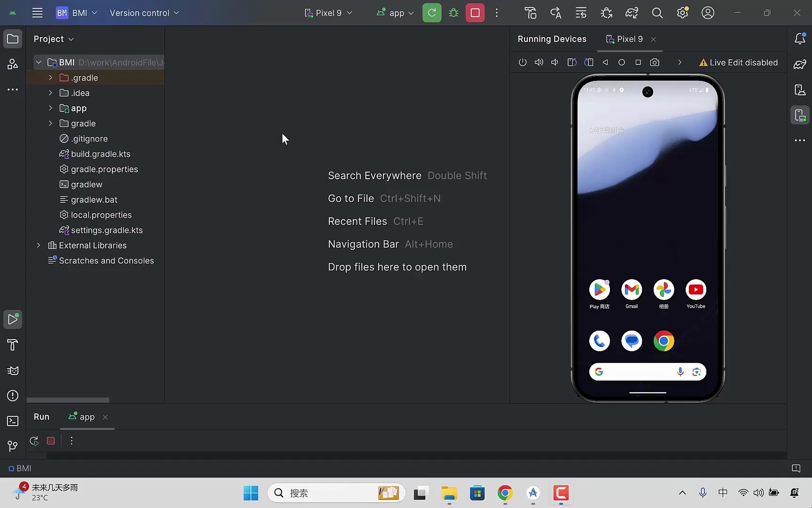Open YouTube app on emulator
The image size is (812, 508).
(696, 294)
